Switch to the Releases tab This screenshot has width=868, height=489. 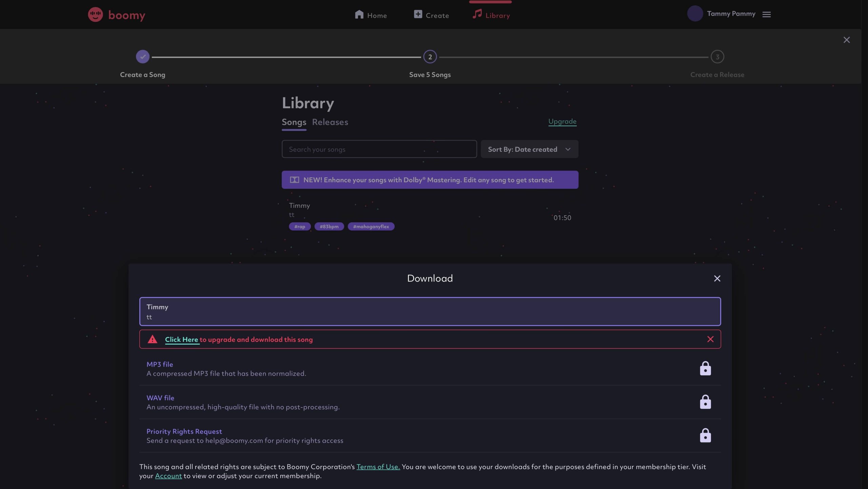point(330,122)
